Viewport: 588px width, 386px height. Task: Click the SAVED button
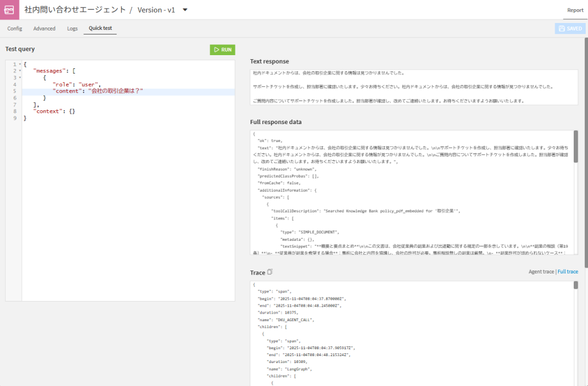pos(570,28)
